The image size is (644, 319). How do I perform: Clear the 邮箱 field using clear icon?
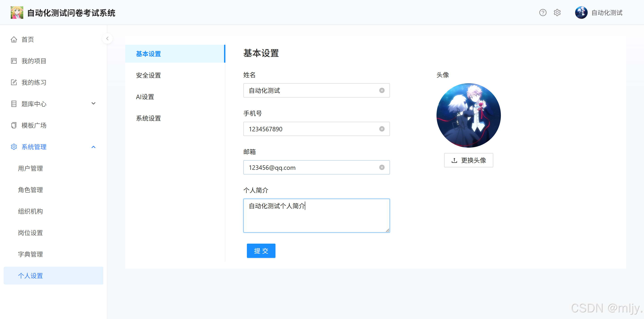(x=381, y=167)
